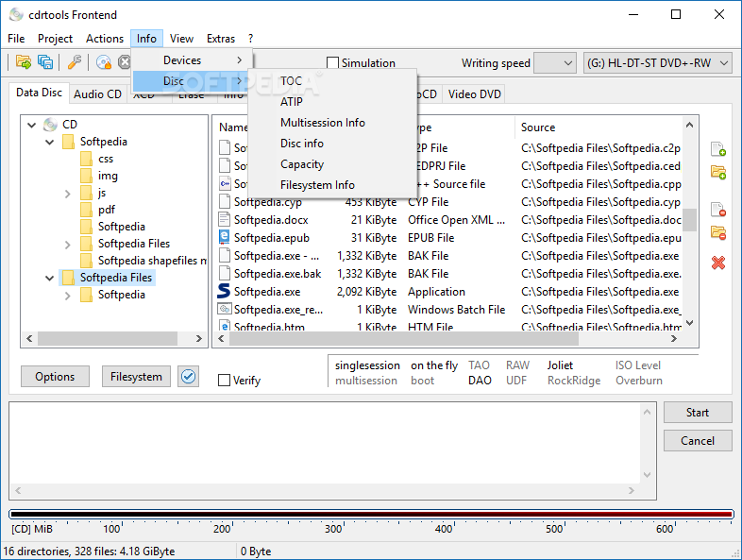Open the HL-DT-ST DVD+-RW device dropdown
This screenshot has height=560, width=742.
(657, 63)
